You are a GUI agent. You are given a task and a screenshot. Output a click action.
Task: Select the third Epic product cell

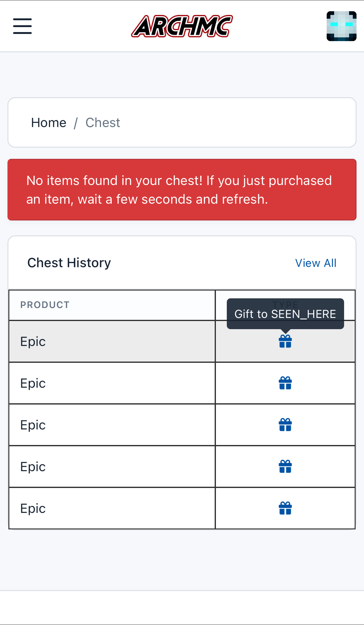(x=112, y=425)
